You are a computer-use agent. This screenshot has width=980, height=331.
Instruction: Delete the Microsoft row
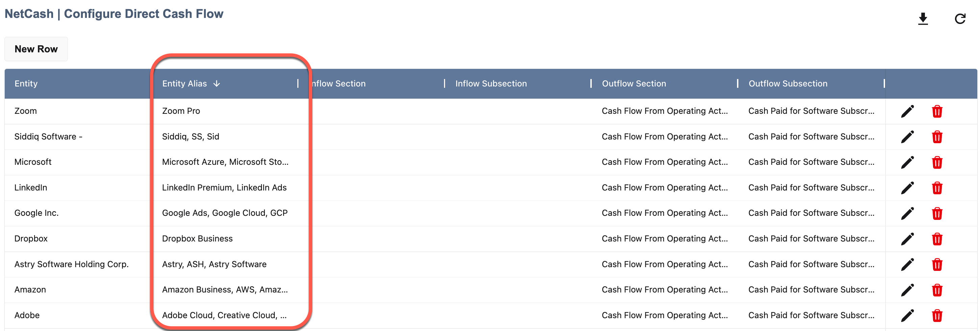click(x=937, y=162)
